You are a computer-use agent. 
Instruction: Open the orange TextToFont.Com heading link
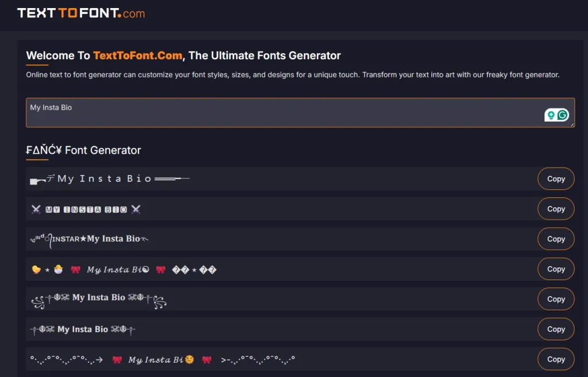(138, 56)
